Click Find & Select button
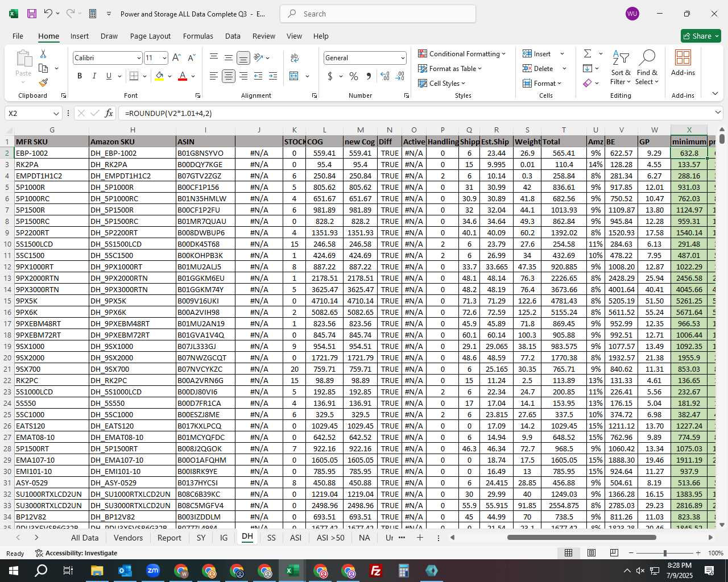728x582 pixels. [647, 67]
